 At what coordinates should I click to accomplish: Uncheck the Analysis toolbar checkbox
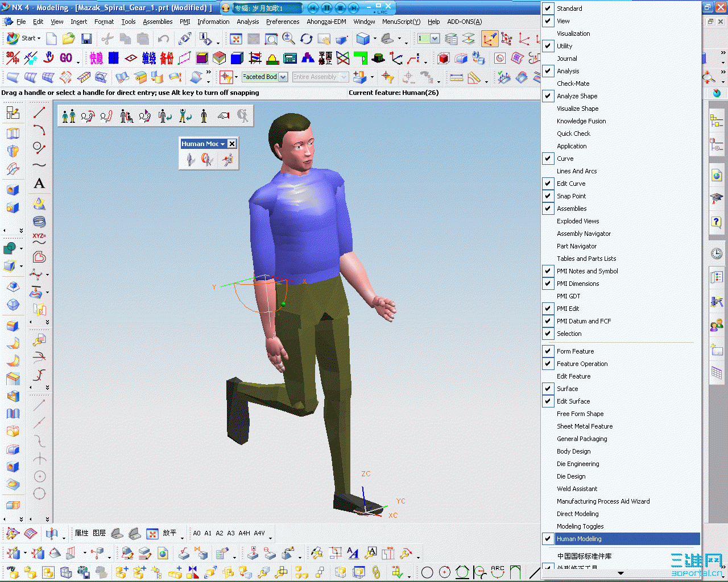pos(548,70)
